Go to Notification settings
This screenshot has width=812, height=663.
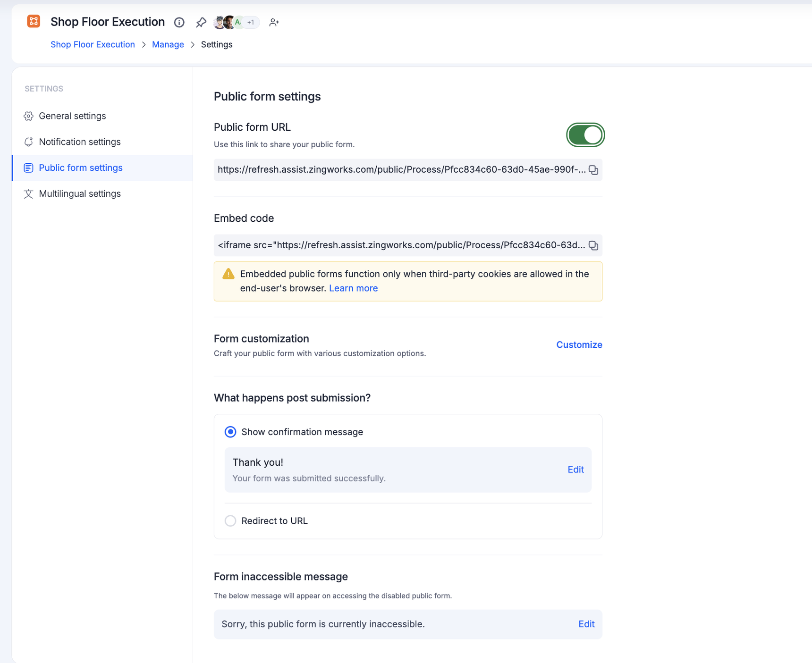point(79,142)
